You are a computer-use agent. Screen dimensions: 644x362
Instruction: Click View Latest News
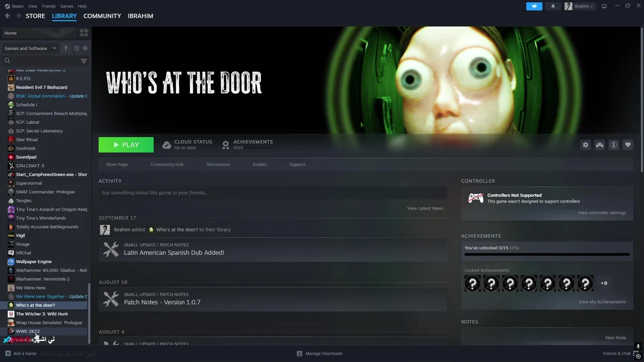tap(425, 208)
